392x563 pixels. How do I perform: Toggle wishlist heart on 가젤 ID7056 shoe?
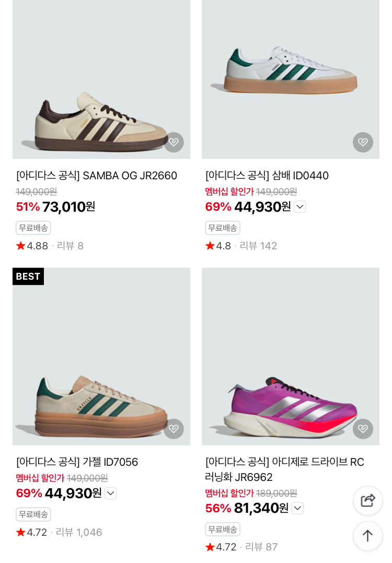pos(174,429)
